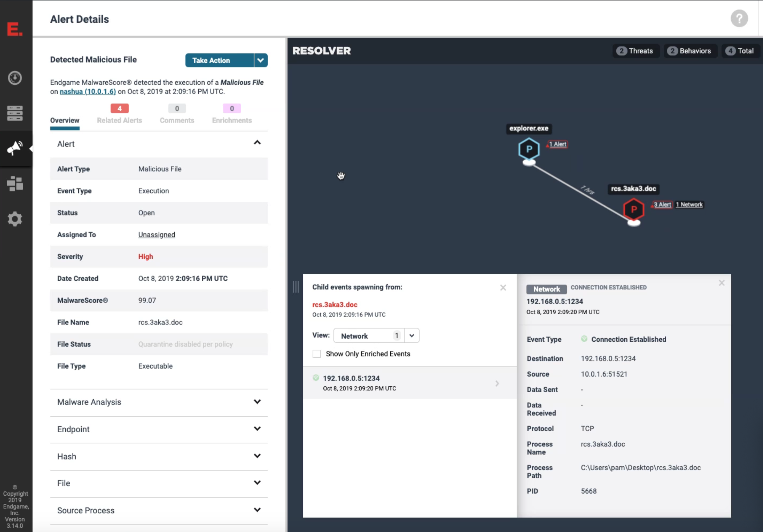Click the rcs.3aka3.doc node label
This screenshot has width=763, height=532.
[x=633, y=189]
